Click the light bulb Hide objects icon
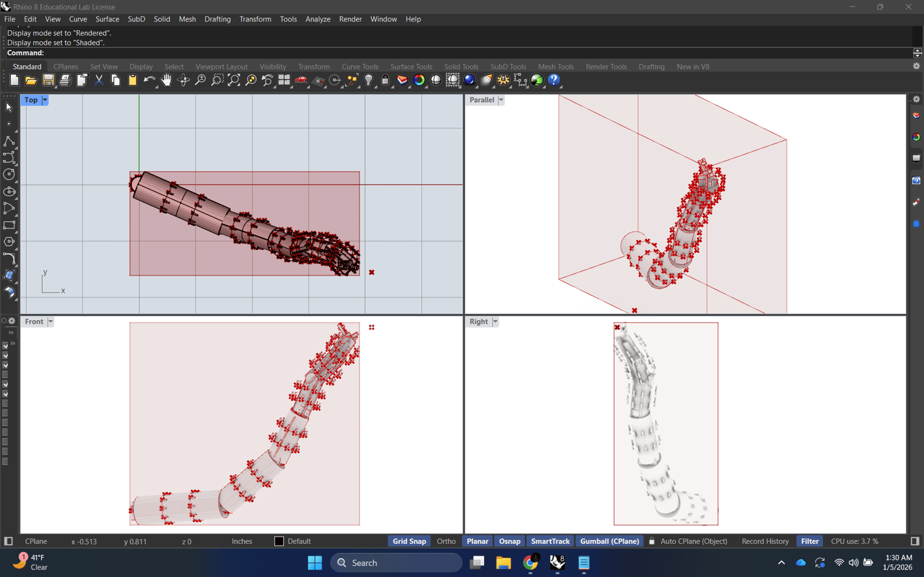This screenshot has width=924, height=577. coord(368,80)
